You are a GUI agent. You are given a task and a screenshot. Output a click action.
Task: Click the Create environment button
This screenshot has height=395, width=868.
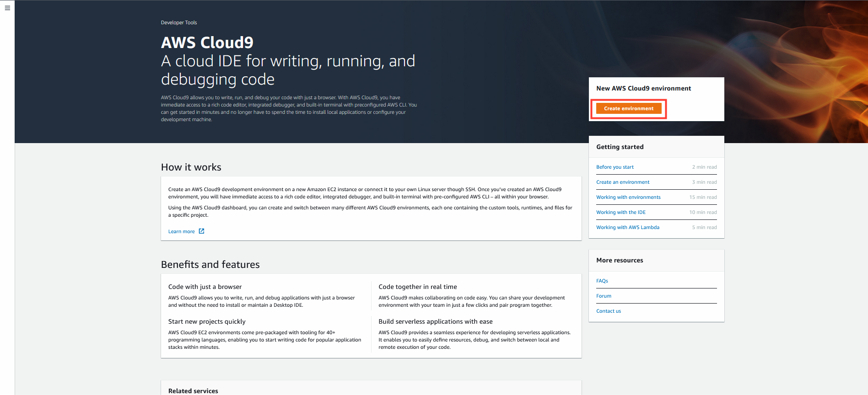click(x=629, y=108)
